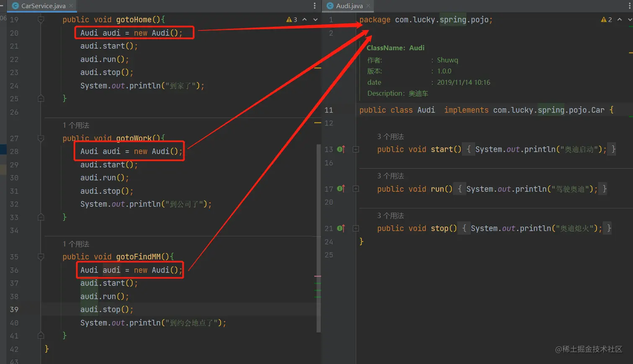This screenshot has height=364, width=633.
Task: Go to previous highlighted problem in CarService.java
Action: (x=304, y=20)
